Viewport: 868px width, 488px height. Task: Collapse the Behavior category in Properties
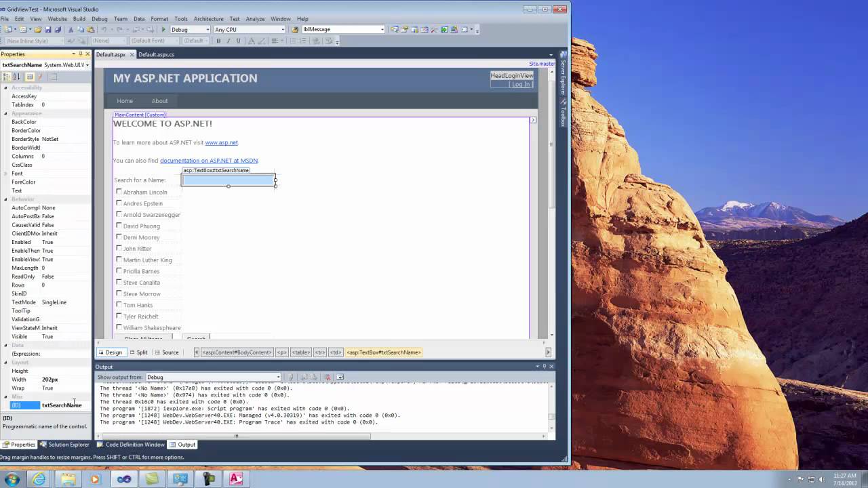pyautogui.click(x=5, y=199)
